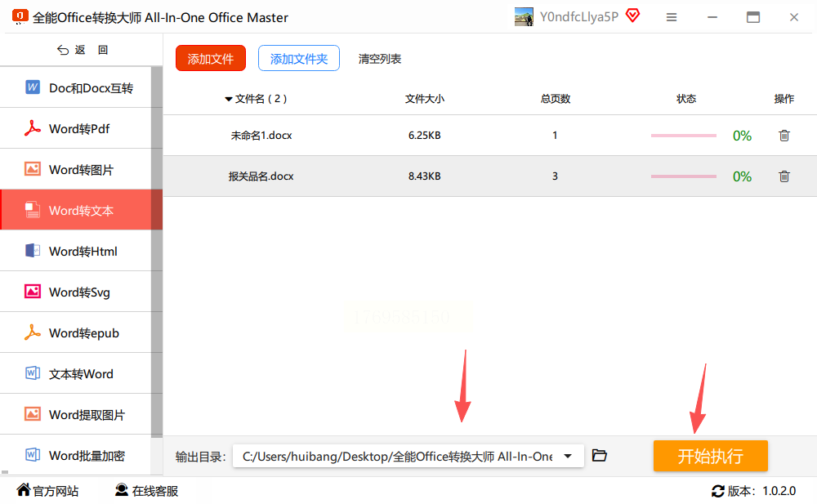This screenshot has width=817, height=504.
Task: Open the user avatar picture
Action: [x=524, y=16]
